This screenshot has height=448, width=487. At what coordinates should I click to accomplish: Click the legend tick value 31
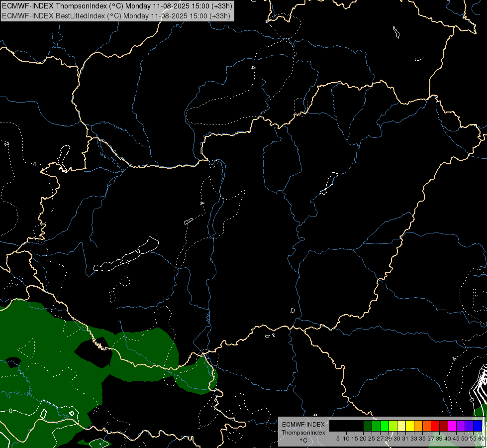pos(405,439)
